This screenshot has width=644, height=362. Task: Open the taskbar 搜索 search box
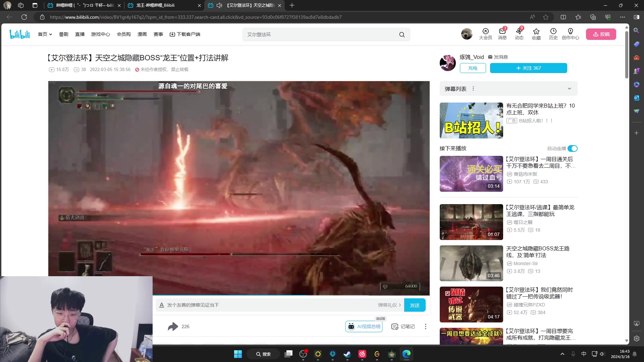(x=263, y=354)
